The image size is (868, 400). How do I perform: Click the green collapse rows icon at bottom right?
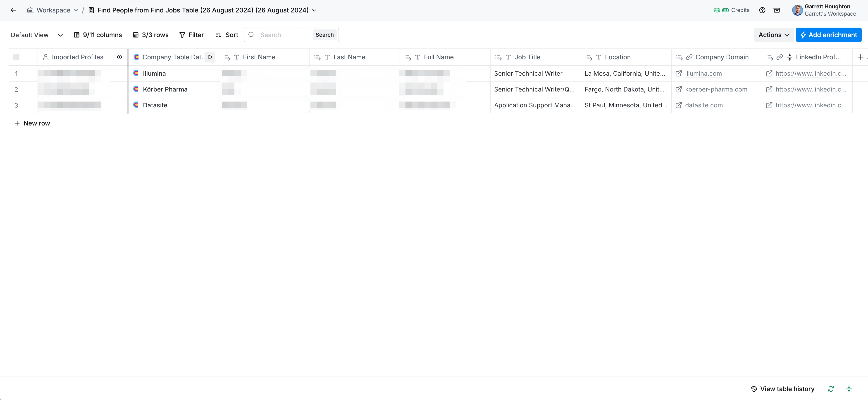pos(849,389)
